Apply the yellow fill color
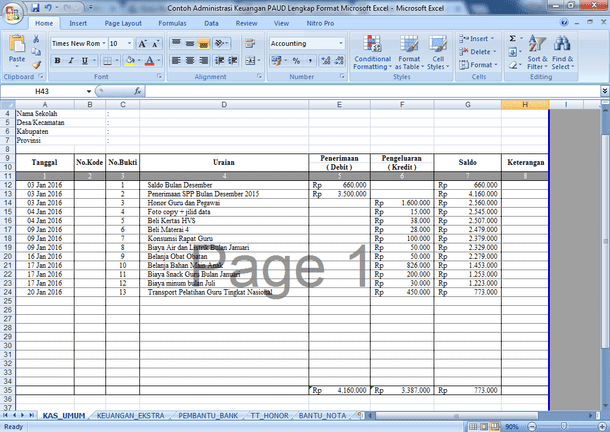The height and width of the screenshot is (432, 610). [130, 61]
